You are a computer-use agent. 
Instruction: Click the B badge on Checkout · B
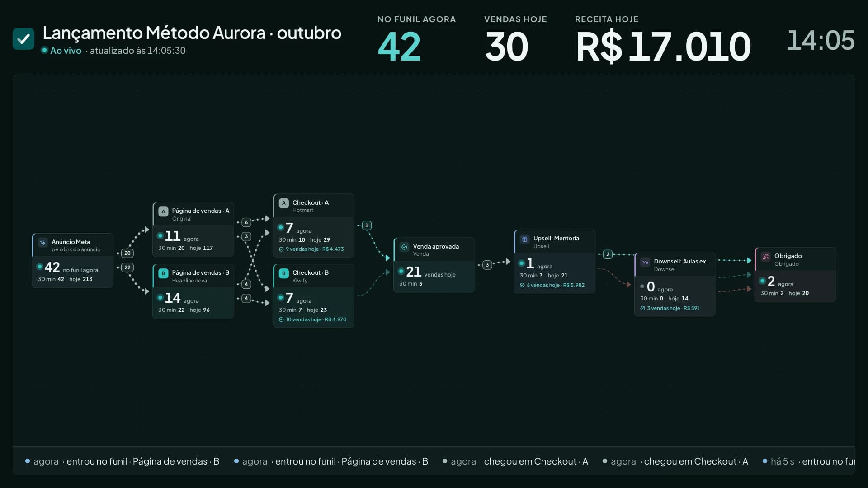click(284, 273)
